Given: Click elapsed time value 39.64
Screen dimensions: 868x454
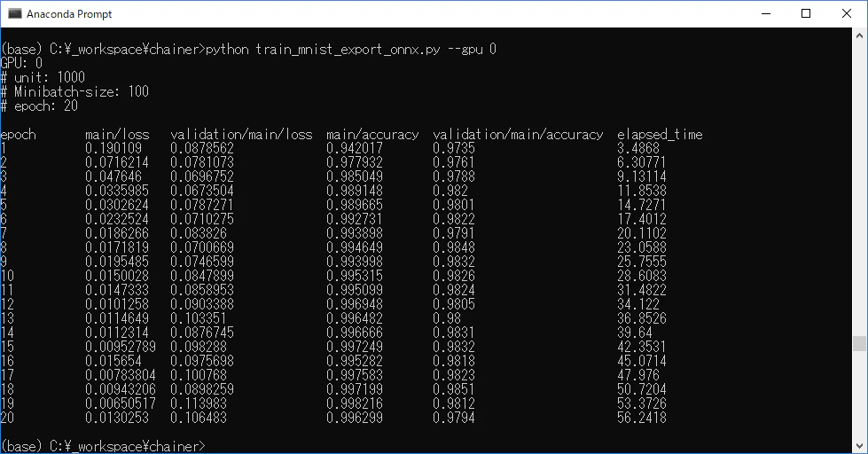Looking at the screenshot, I should pos(635,333).
